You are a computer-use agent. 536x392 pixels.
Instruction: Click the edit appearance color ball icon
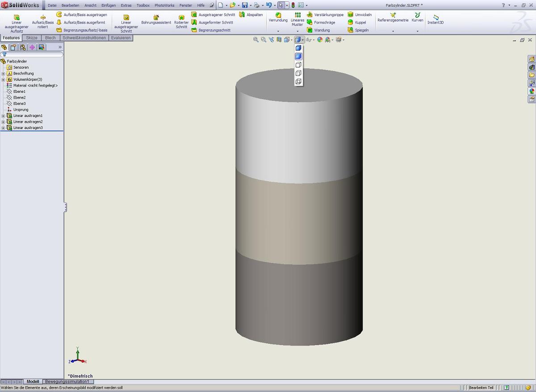click(320, 40)
